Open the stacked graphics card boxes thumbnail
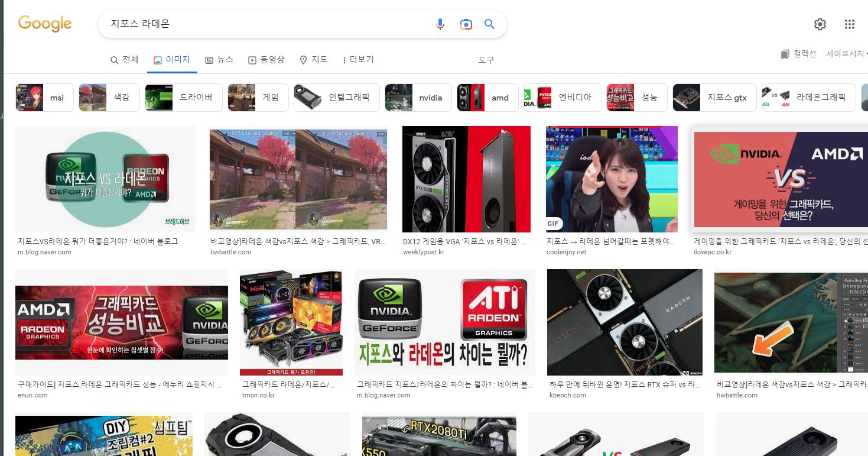 tap(291, 322)
